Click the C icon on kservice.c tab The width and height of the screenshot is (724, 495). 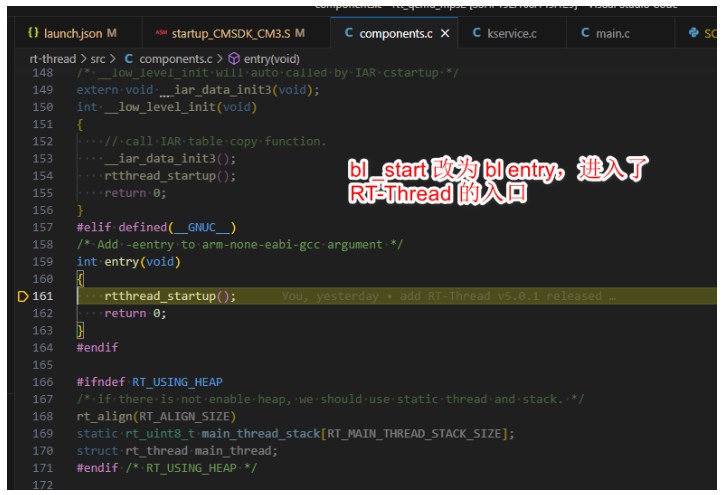(477, 33)
